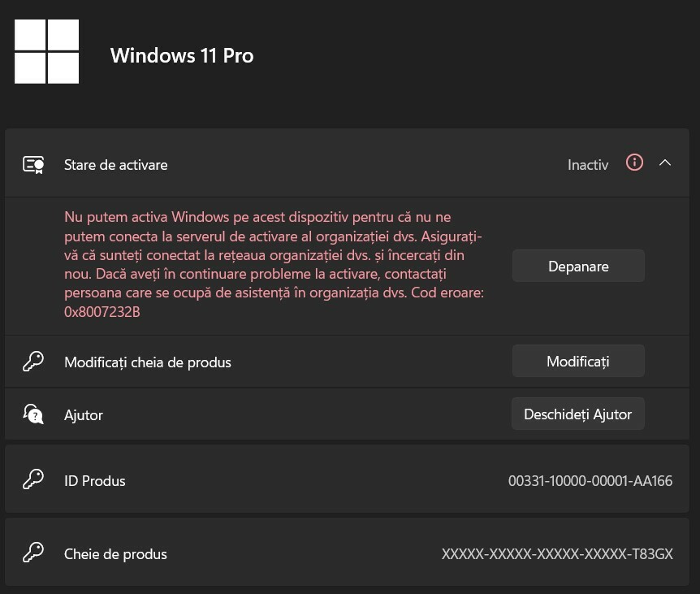
Task: Click the Windows 11 logo icon
Action: [47, 51]
